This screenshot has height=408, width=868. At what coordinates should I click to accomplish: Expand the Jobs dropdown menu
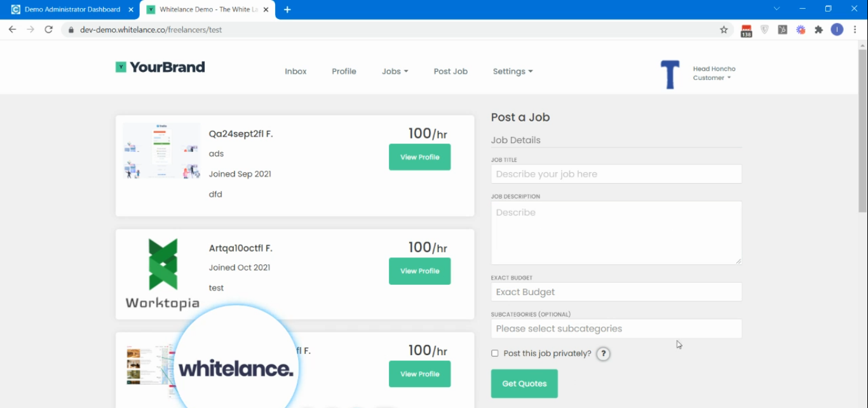(x=395, y=71)
